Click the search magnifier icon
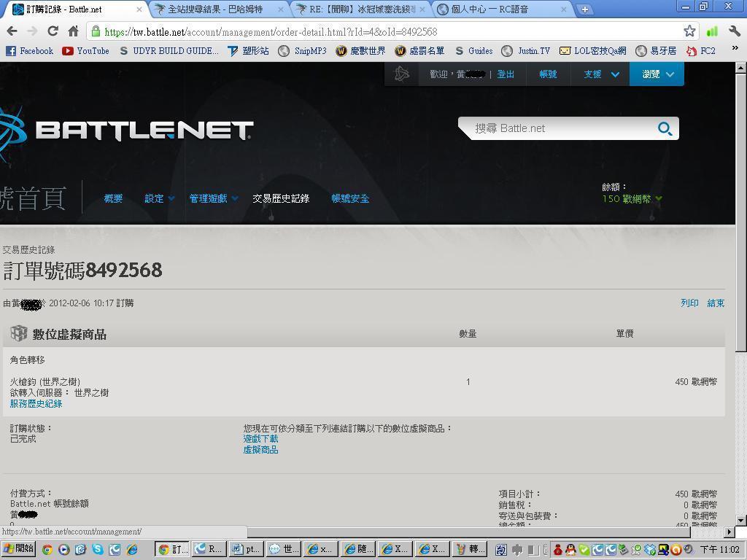The height and width of the screenshot is (560, 747). (x=665, y=128)
